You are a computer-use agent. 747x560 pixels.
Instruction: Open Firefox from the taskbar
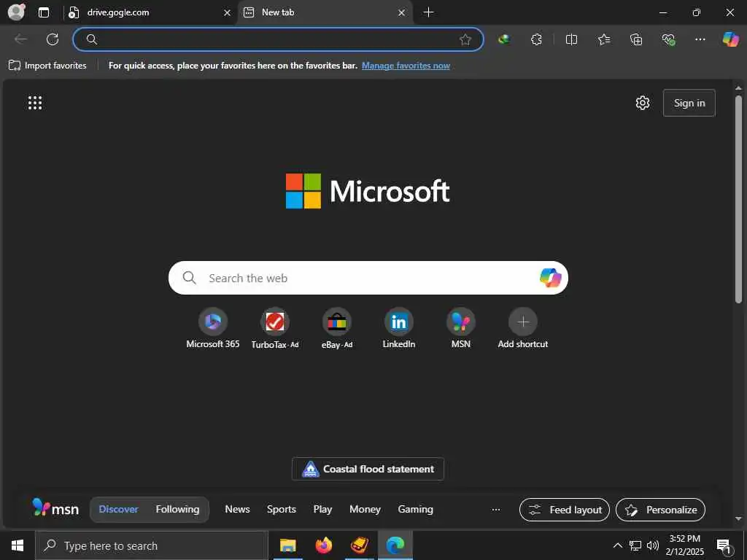323,545
